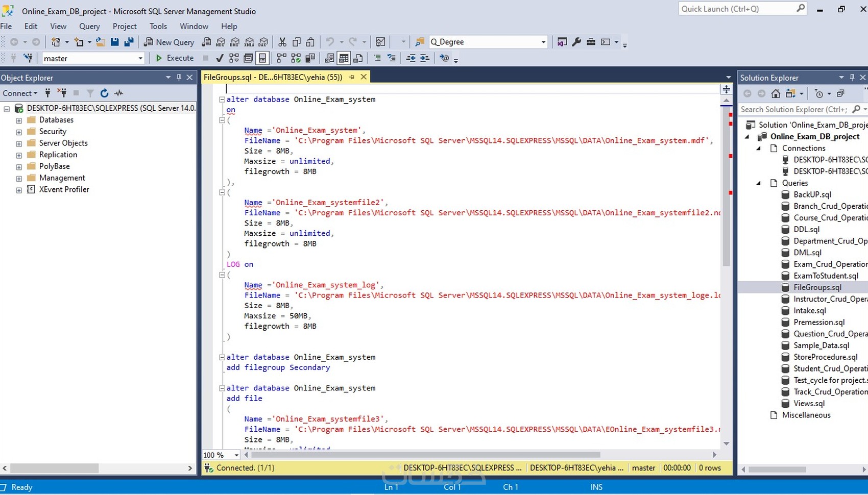
Task: Click the Paste clipboard icon
Action: tap(310, 42)
